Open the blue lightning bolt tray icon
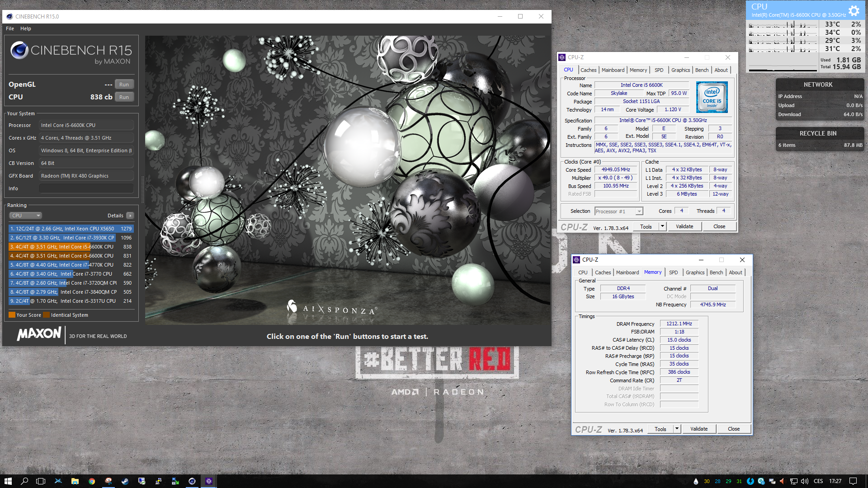 (x=750, y=481)
